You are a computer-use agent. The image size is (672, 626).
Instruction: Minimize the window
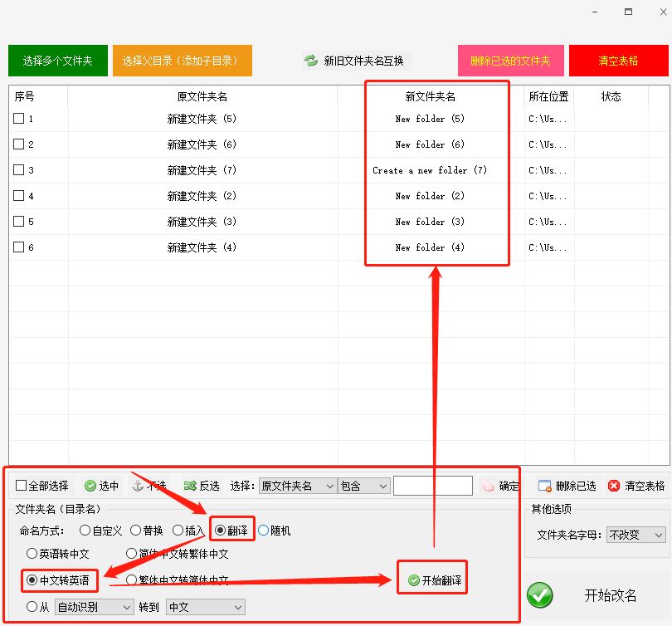594,12
